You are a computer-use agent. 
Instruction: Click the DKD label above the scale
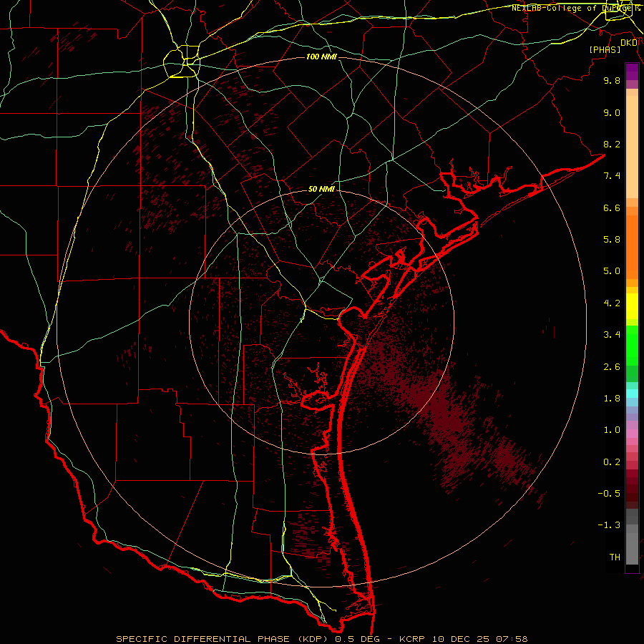pyautogui.click(x=629, y=43)
